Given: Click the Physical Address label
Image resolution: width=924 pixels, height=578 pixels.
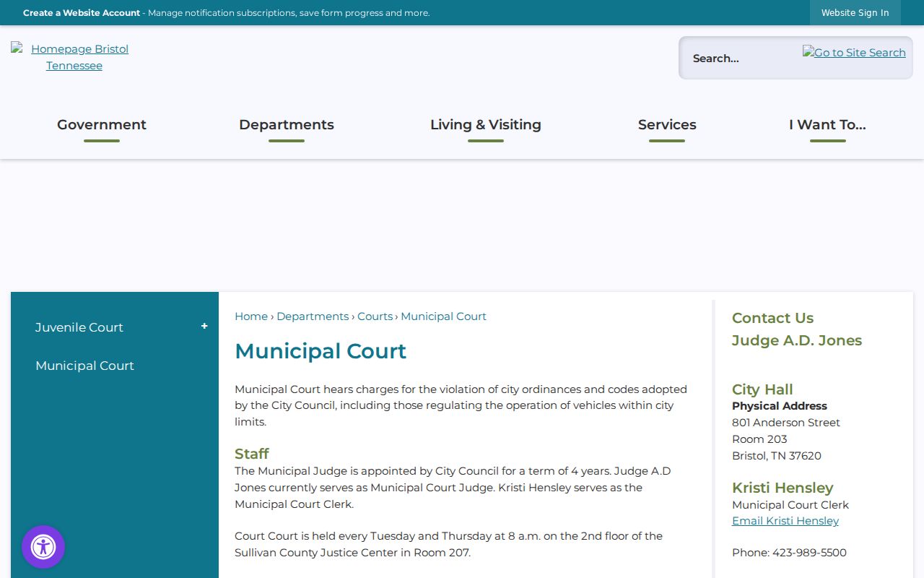Looking at the screenshot, I should tap(780, 406).
